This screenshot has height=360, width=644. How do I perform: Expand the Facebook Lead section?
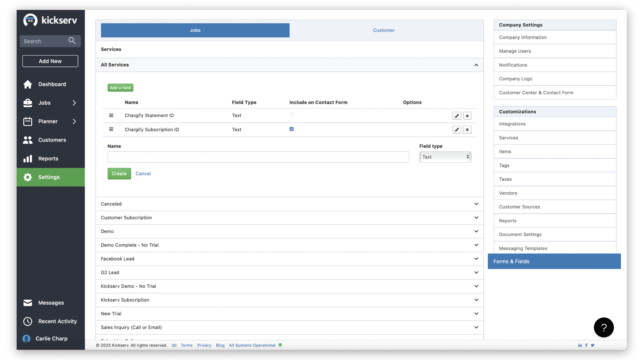(x=476, y=259)
